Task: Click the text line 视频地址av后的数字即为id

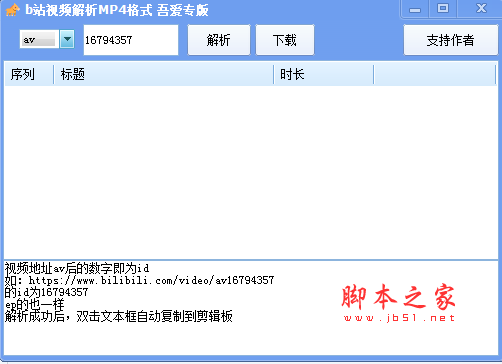Action: (77, 268)
